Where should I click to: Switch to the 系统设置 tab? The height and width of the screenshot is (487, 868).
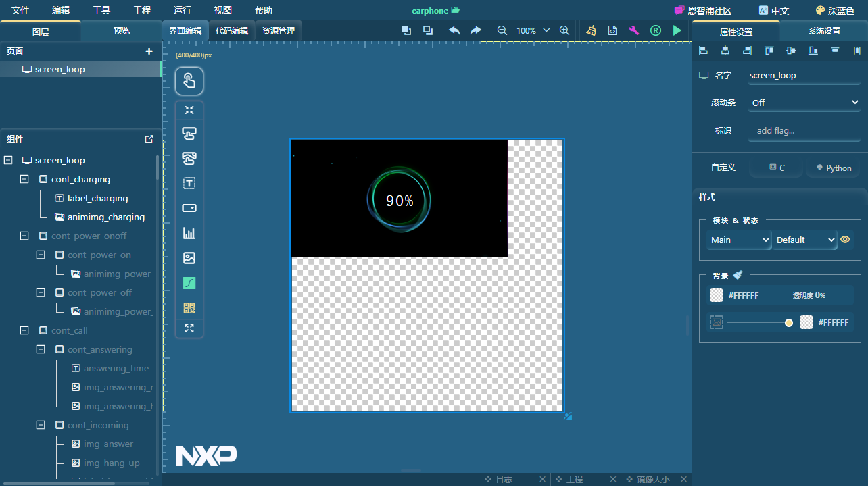click(x=824, y=31)
